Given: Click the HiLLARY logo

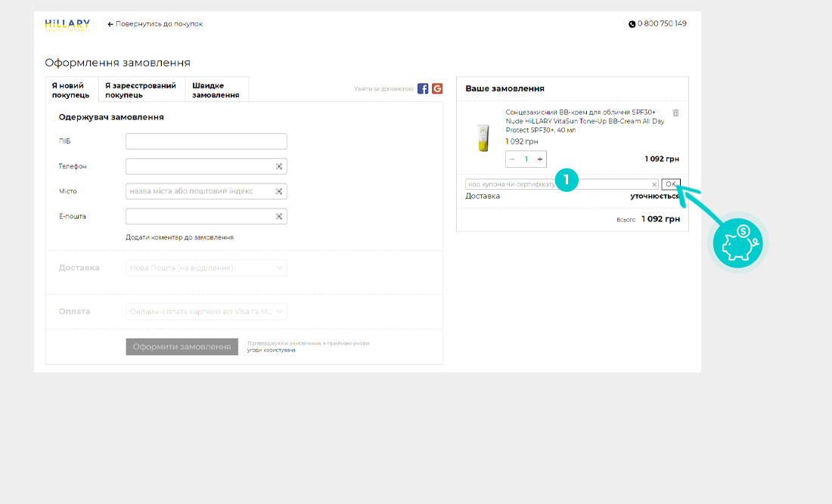Looking at the screenshot, I should pyautogui.click(x=67, y=24).
